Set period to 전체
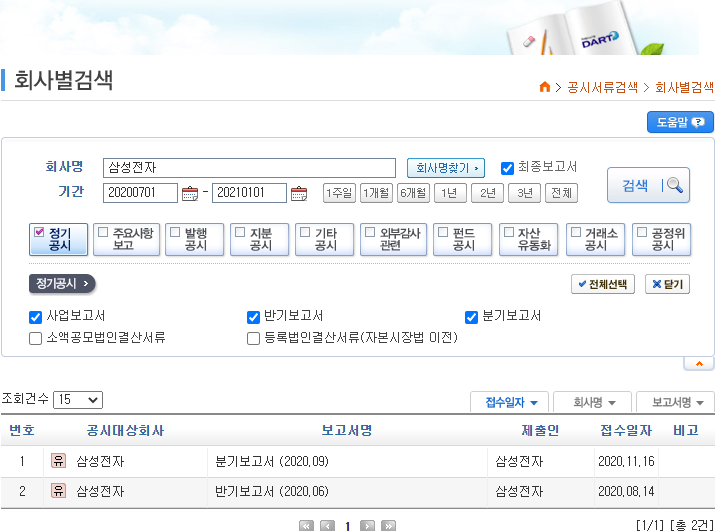 562,193
